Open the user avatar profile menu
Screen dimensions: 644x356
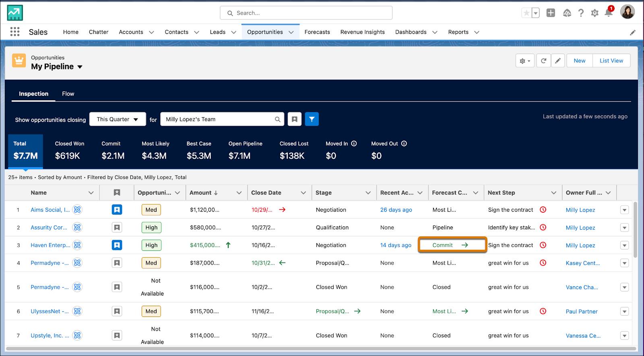627,12
